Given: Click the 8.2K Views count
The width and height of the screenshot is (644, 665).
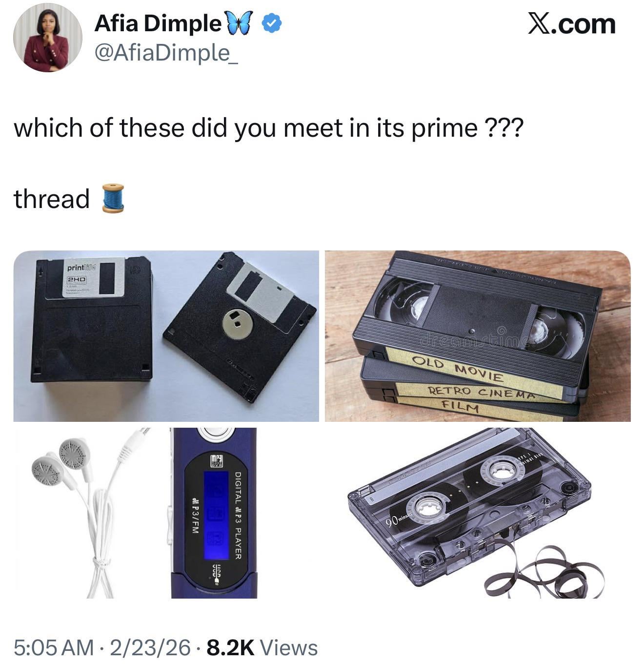Looking at the screenshot, I should (x=262, y=648).
